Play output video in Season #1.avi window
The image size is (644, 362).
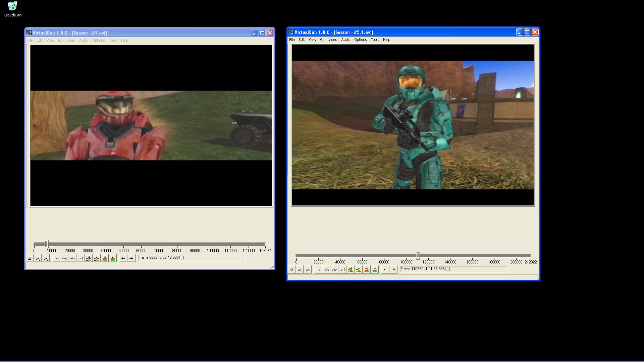46,258
